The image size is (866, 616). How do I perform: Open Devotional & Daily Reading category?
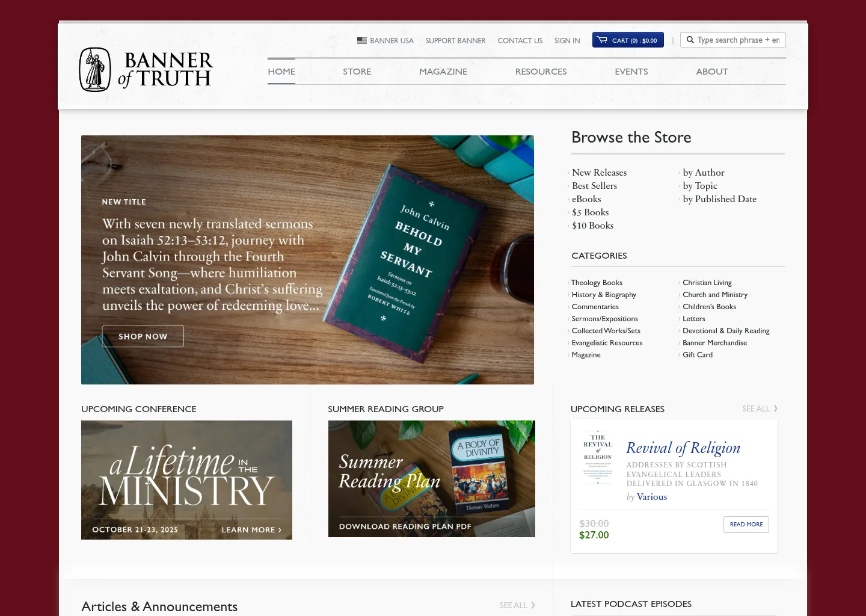point(726,331)
